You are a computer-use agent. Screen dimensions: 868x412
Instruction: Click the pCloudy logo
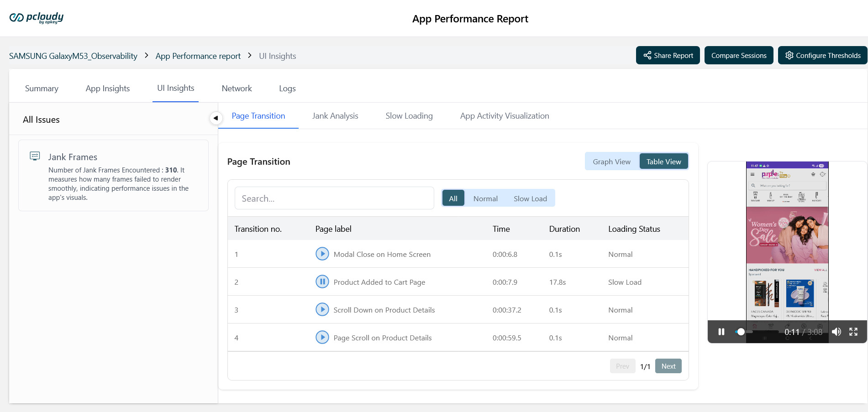tap(37, 18)
